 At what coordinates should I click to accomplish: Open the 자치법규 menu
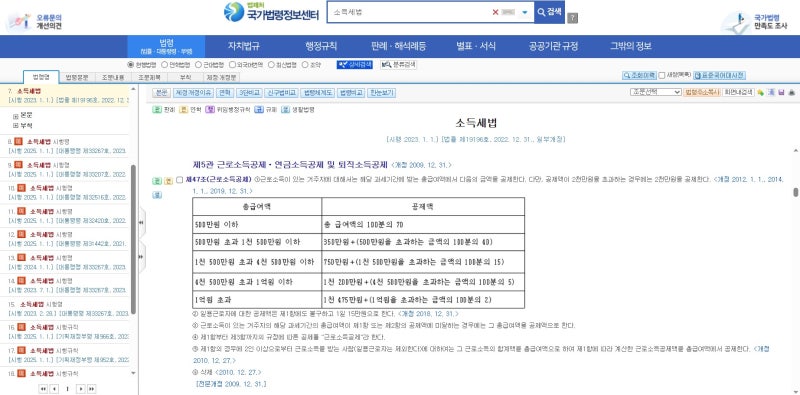point(244,46)
